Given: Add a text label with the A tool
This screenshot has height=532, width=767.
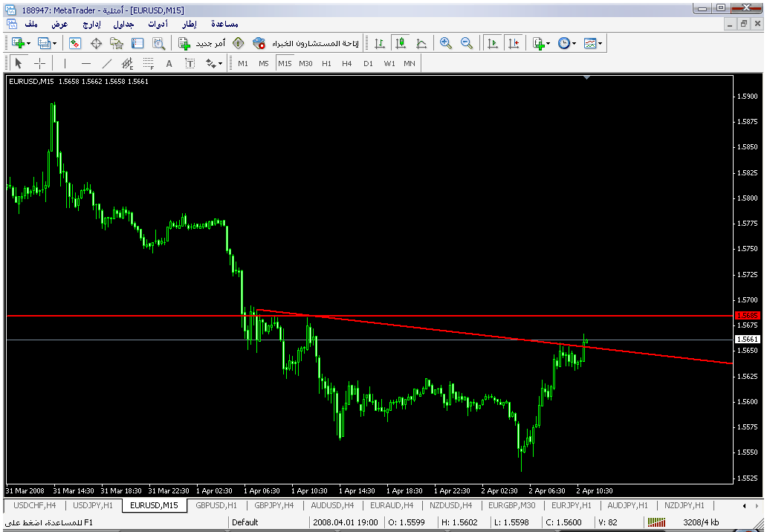Looking at the screenshot, I should tap(169, 64).
